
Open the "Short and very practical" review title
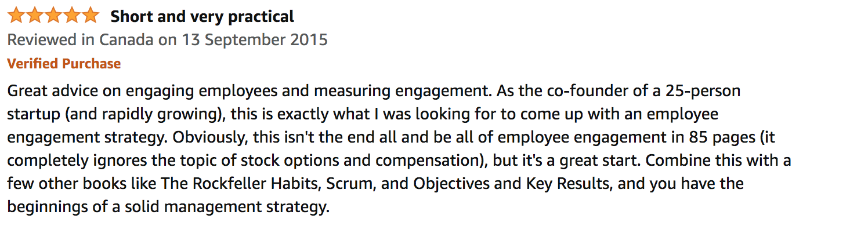tap(202, 17)
